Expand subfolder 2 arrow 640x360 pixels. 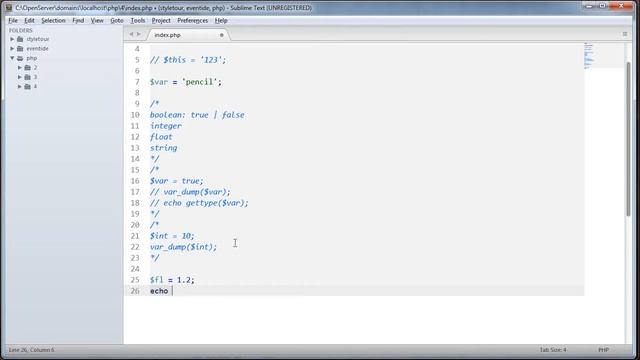(20, 67)
